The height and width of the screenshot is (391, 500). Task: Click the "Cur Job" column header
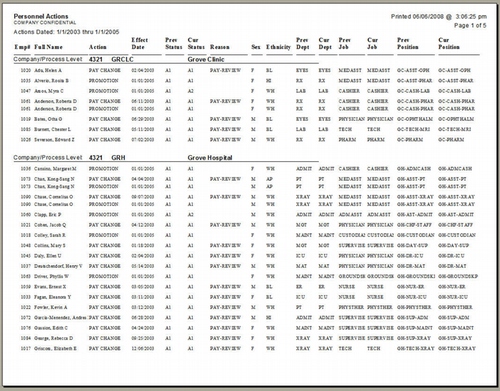click(x=372, y=43)
